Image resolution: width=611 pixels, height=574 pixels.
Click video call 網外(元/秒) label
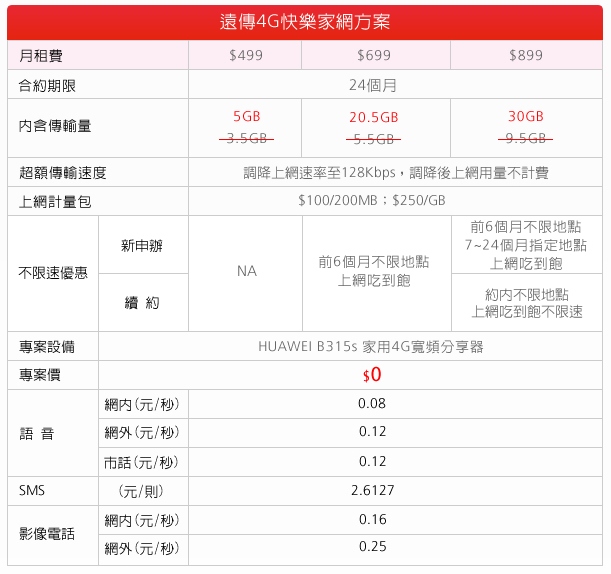(142, 549)
